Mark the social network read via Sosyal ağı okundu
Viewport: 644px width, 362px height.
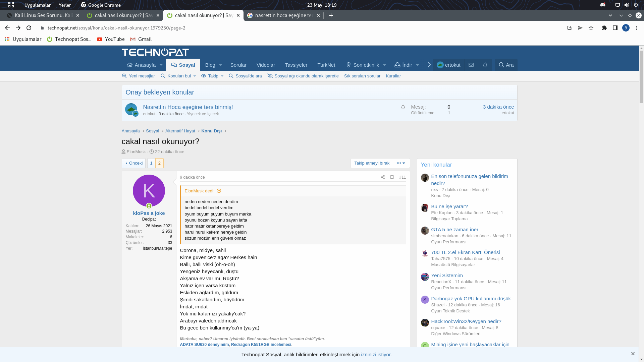pos(303,76)
